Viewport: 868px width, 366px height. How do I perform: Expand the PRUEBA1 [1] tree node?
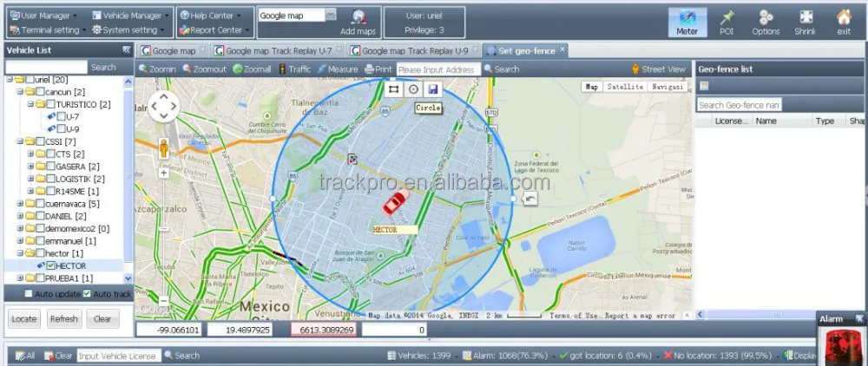[x=20, y=278]
